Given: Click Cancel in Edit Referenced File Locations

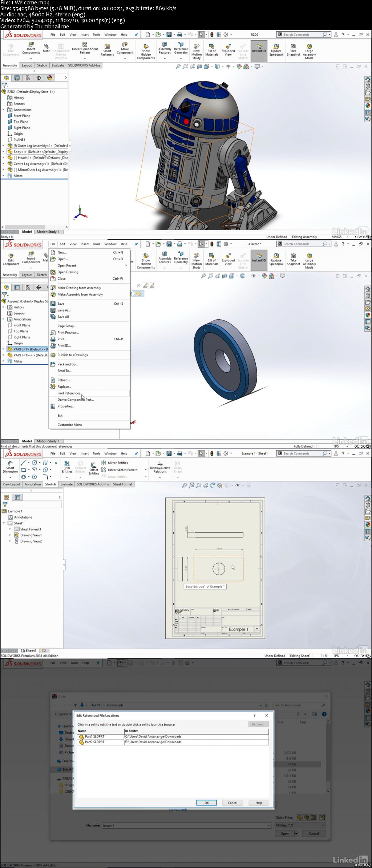Looking at the screenshot, I should click(x=232, y=803).
